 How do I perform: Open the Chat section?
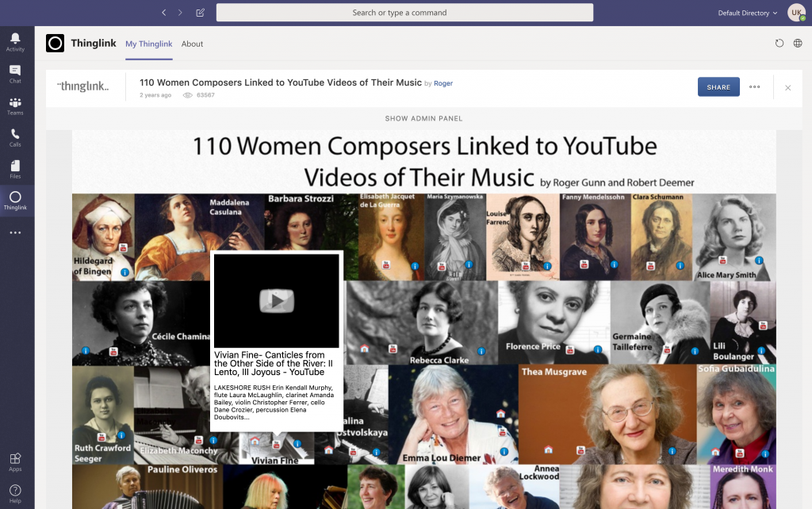[x=15, y=74]
